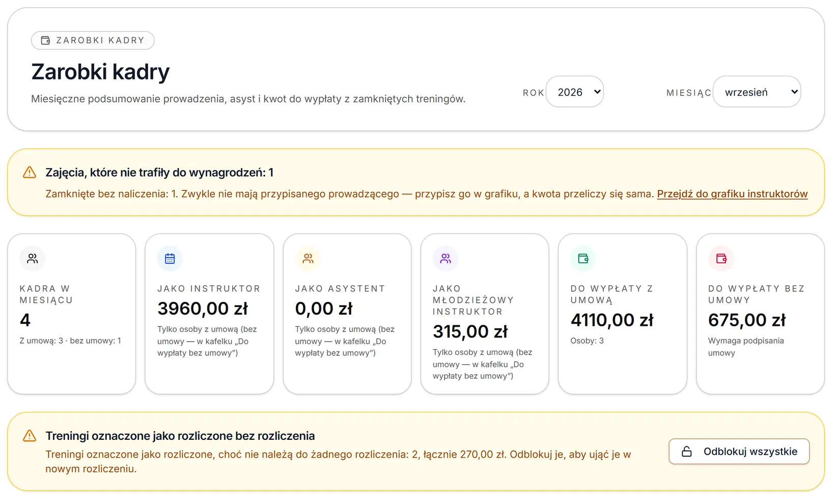The height and width of the screenshot is (504, 835).
Task: Click calendar icon on Jako instruktor card
Action: coord(170,259)
